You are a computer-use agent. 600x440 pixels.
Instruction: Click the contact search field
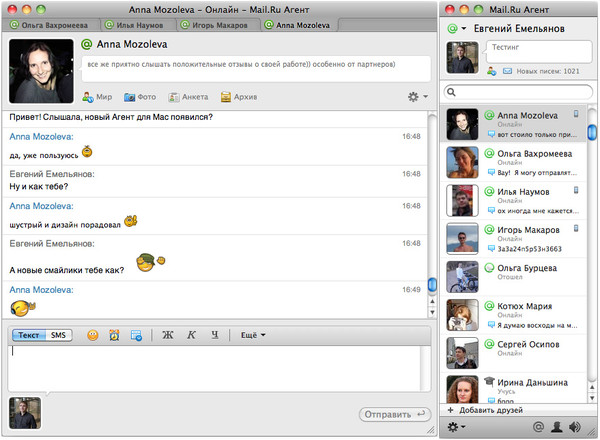(518, 92)
